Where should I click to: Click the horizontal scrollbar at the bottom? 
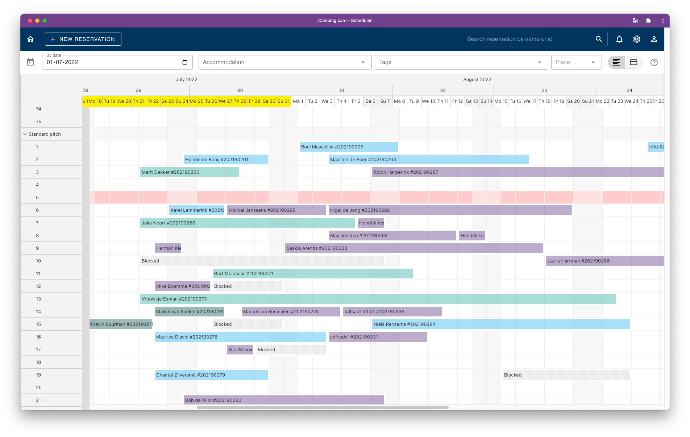click(300, 407)
